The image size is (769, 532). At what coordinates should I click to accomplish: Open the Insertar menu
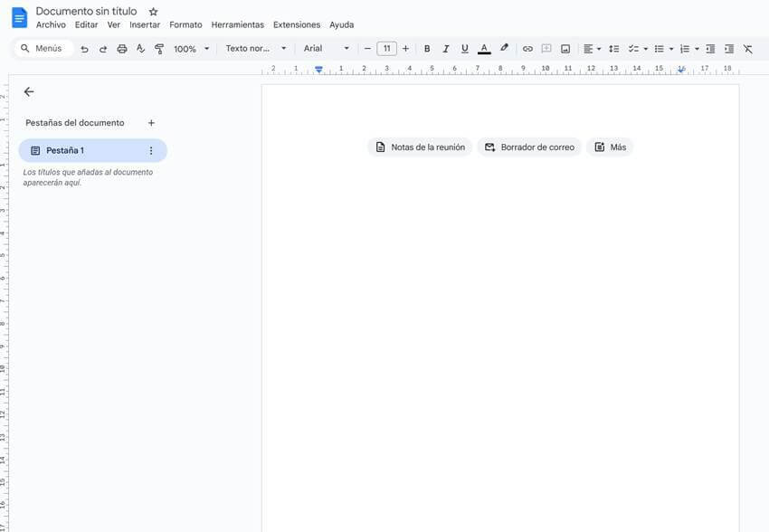(145, 25)
